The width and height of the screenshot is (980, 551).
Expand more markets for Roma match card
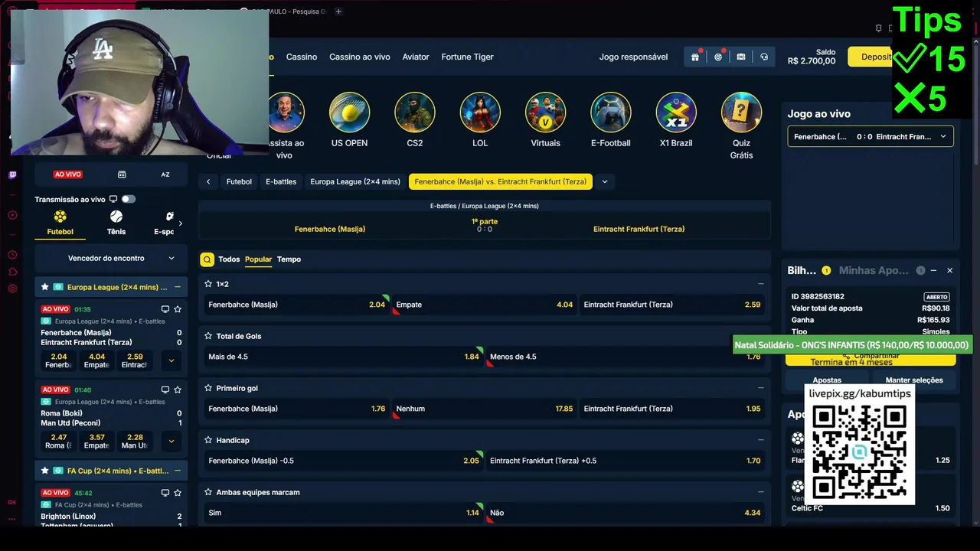pos(171,441)
